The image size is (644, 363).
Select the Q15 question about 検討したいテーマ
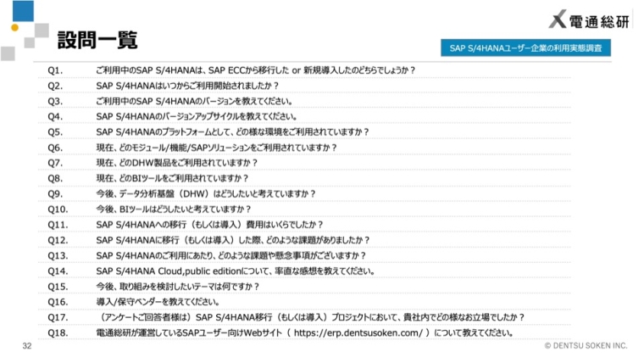pos(177,287)
